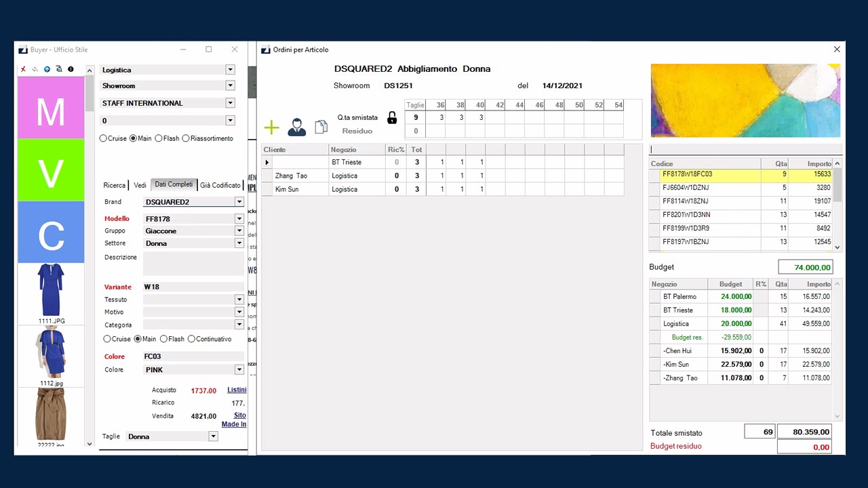
Task: Add a new row with green plus icon
Action: click(271, 127)
